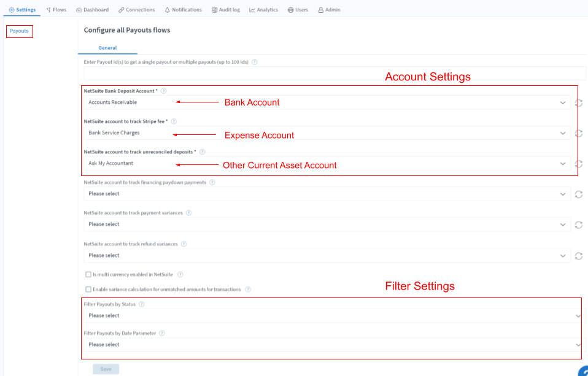Select the General sub-tab
588x376 pixels.
click(x=107, y=48)
